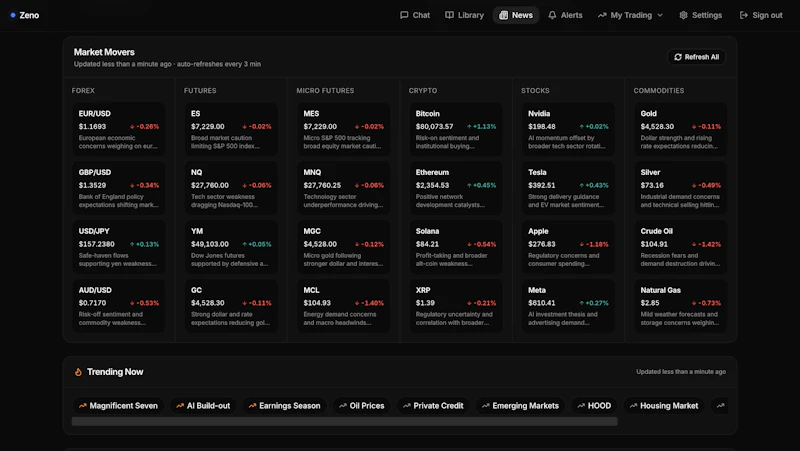800x451 pixels.
Task: Open the Emerging Markets trending topic
Action: 520,406
